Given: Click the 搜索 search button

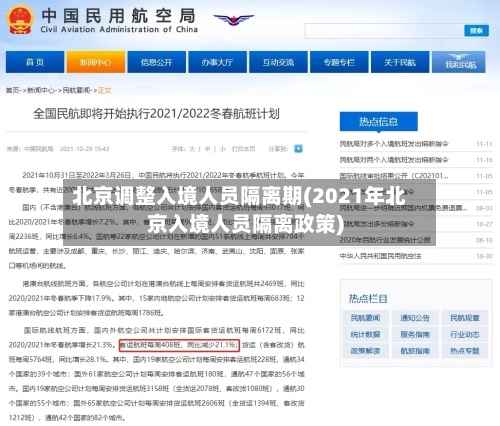Looking at the screenshot, I should point(476,31).
